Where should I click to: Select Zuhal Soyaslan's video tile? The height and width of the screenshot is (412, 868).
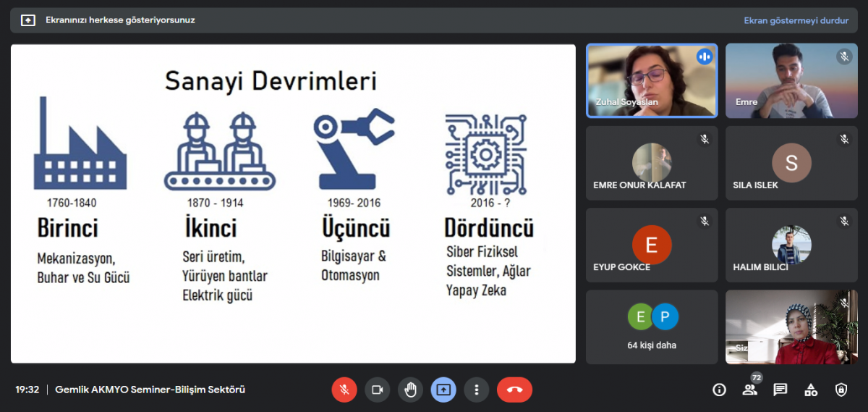click(x=652, y=80)
